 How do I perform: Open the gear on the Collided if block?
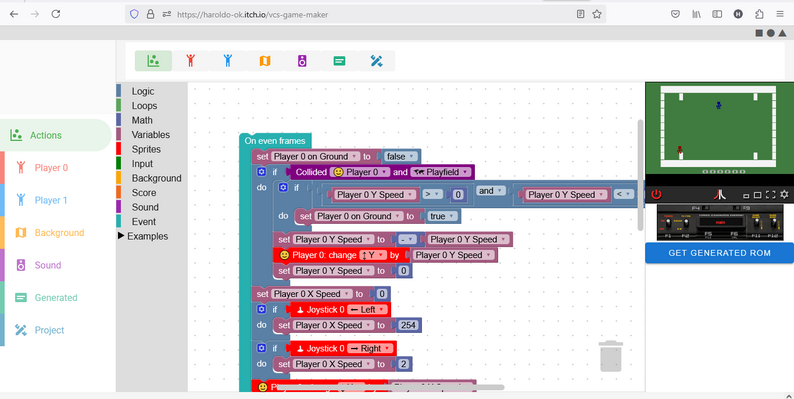[261, 172]
